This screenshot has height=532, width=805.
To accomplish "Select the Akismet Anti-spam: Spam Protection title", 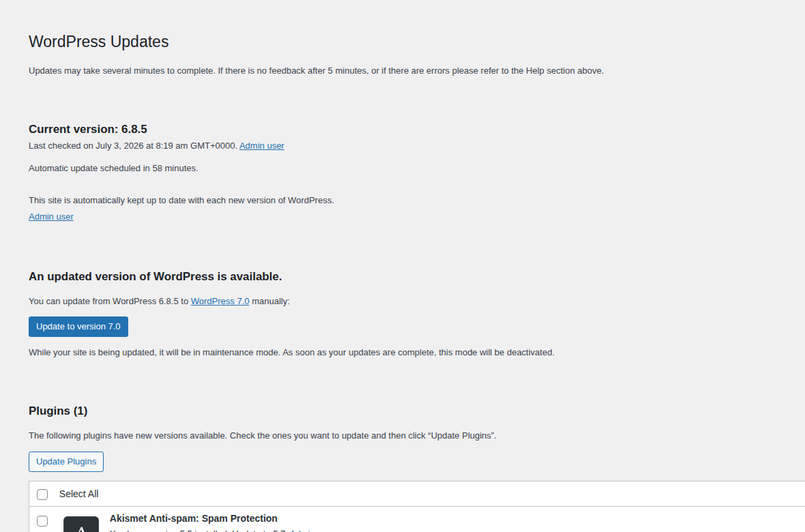I will tap(194, 518).
